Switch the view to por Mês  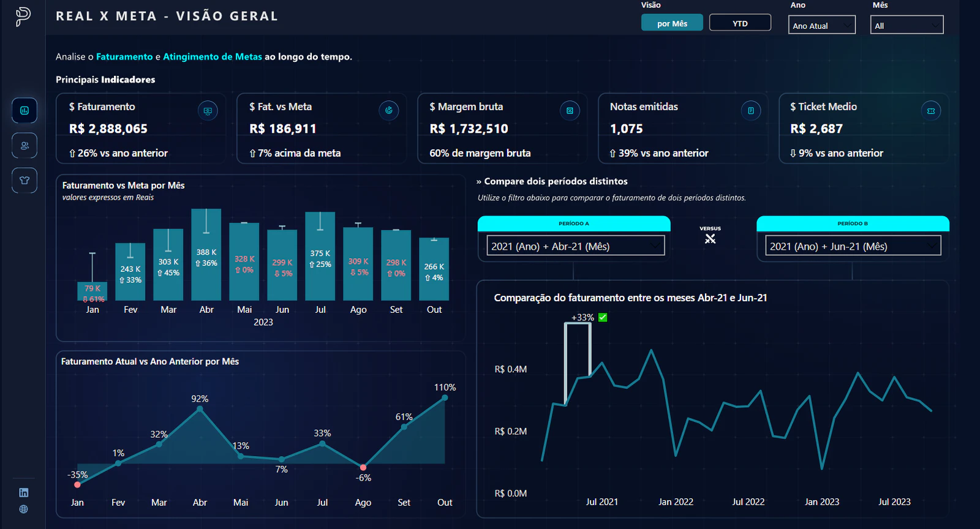(672, 23)
